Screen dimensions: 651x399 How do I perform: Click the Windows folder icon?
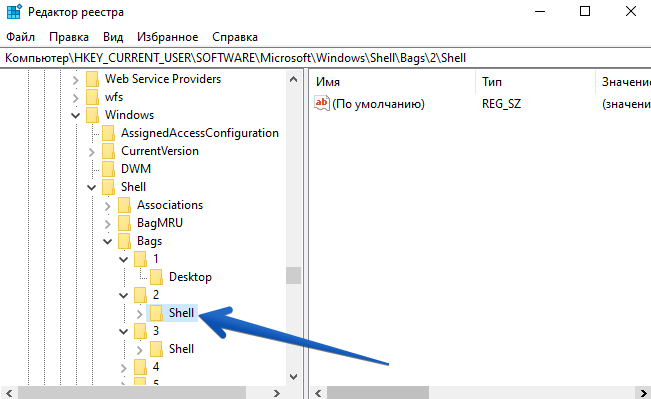click(93, 115)
